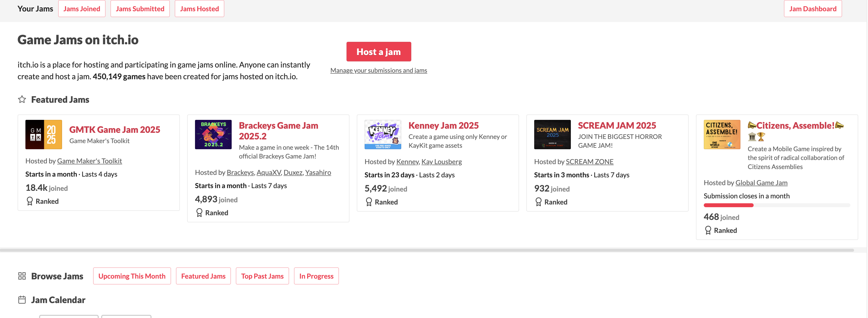Open the Jam Dashboard

[812, 9]
